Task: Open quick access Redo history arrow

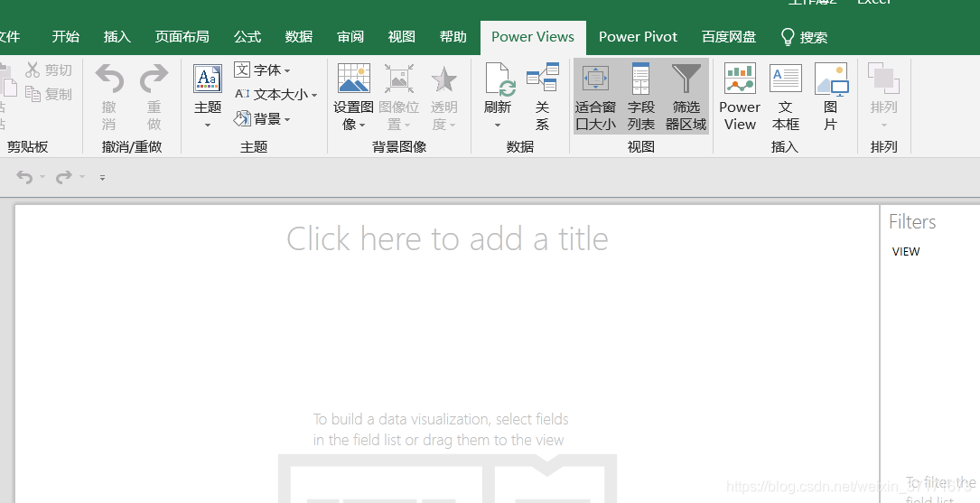Action: click(x=82, y=178)
